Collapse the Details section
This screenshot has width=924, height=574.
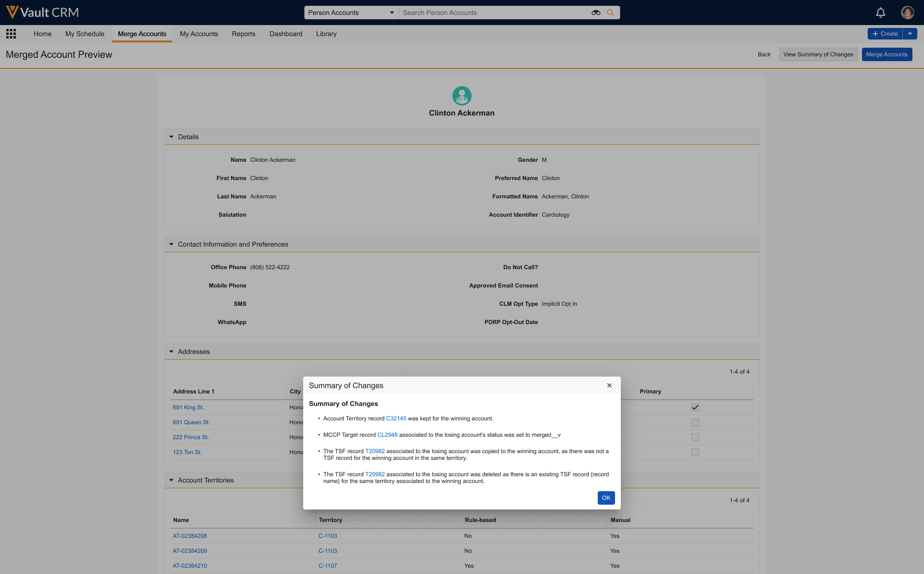pos(171,137)
